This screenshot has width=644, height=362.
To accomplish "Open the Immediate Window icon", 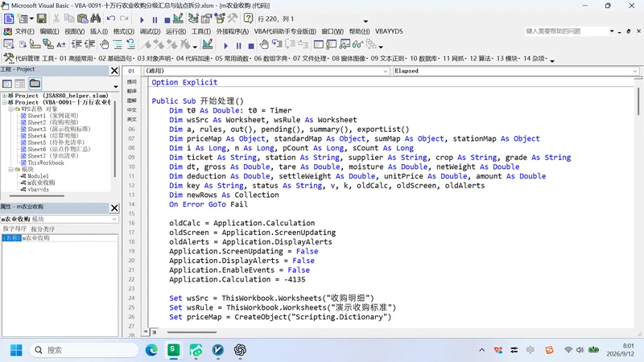I will pos(332,44).
